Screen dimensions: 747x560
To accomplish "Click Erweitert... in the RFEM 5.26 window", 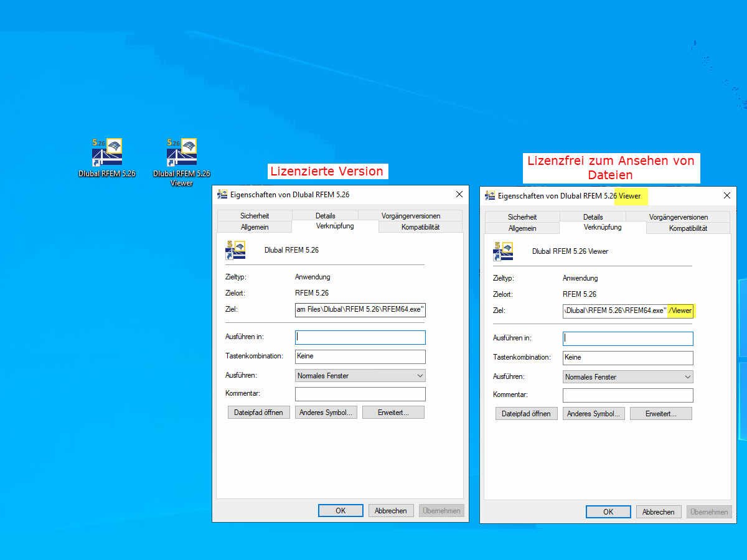I will tap(393, 413).
